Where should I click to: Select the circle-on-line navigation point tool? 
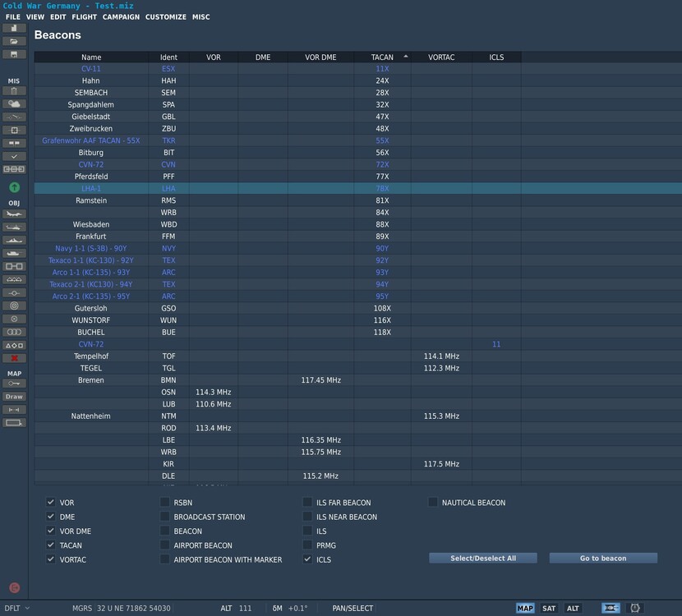click(14, 292)
